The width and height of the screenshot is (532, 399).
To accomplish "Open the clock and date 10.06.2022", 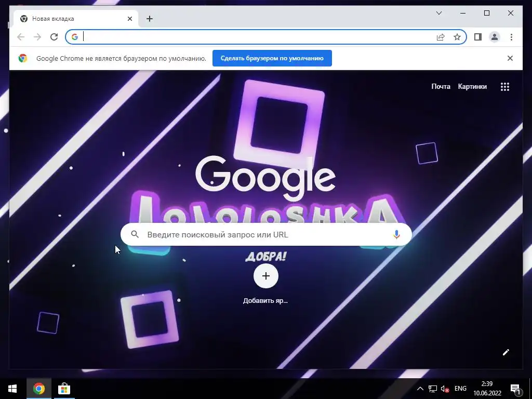I will pyautogui.click(x=487, y=389).
